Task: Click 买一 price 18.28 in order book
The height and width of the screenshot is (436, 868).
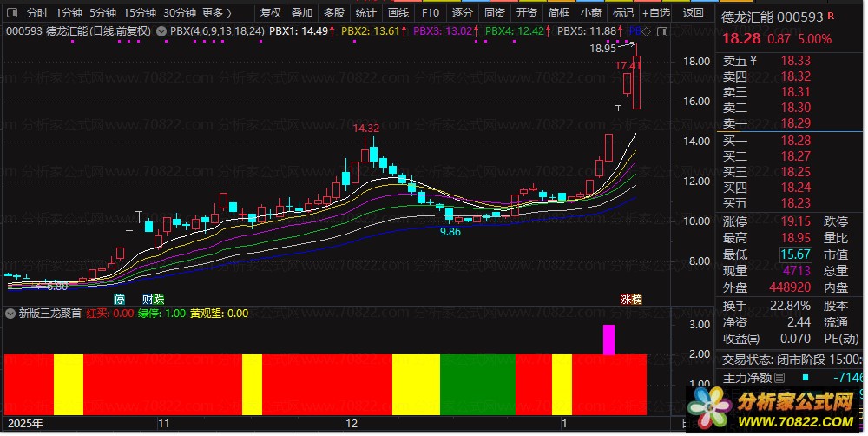Action: coord(795,141)
